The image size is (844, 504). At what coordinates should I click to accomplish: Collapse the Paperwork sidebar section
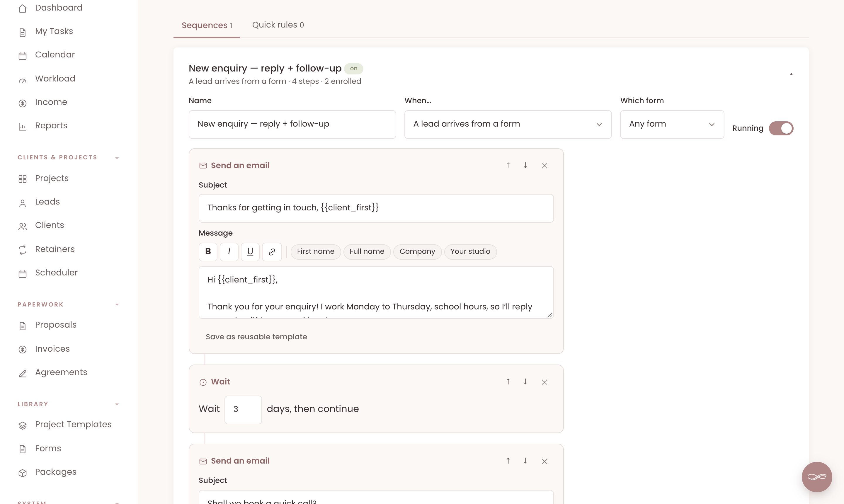(117, 305)
